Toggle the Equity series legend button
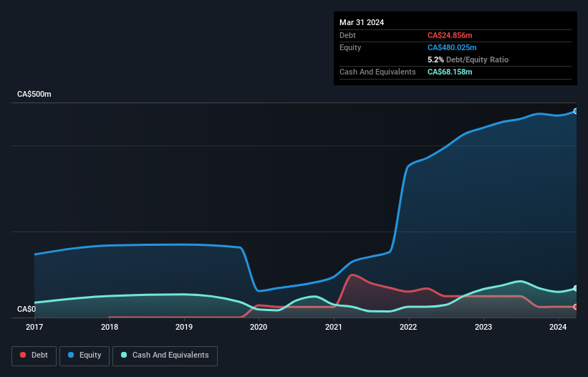The height and width of the screenshot is (377, 588). tap(85, 355)
